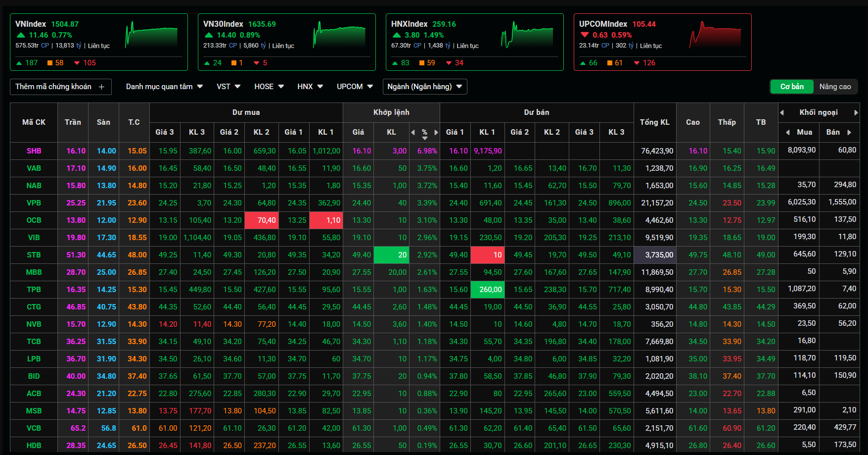Click right arrow after Bán column
Screen dimensions: 868x455
point(849,132)
